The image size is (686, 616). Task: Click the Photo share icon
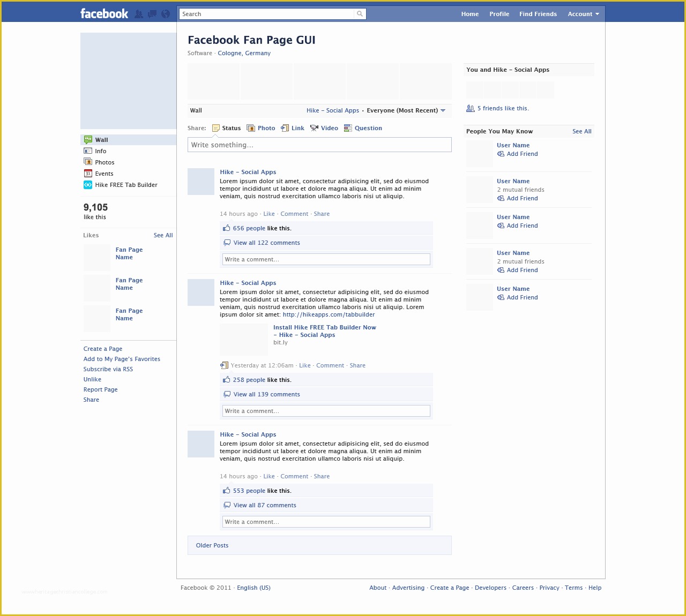(251, 128)
